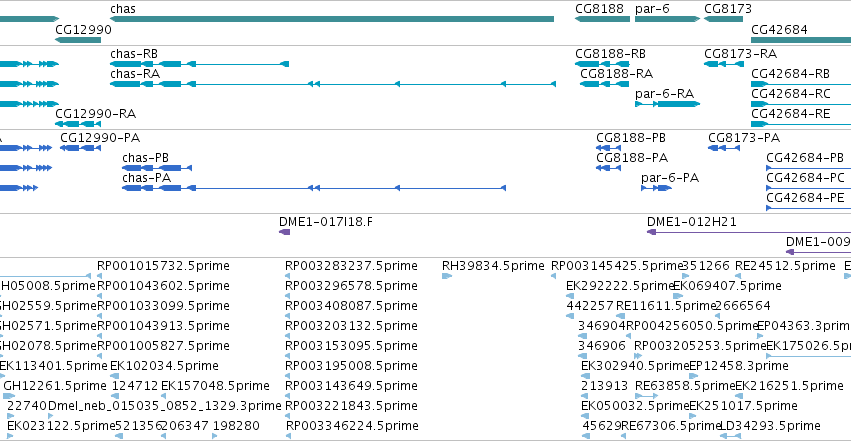Screen dimensions: 851x441
Task: Click the RP003143649.5prime label
Action: pyautogui.click(x=352, y=386)
